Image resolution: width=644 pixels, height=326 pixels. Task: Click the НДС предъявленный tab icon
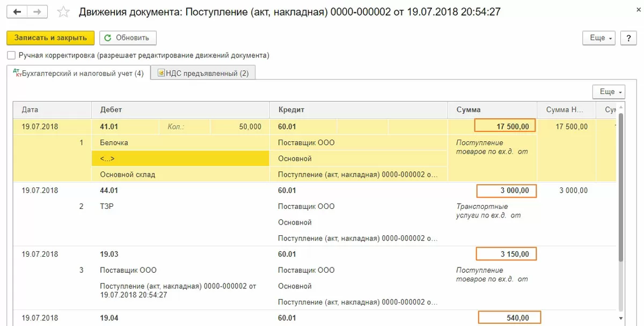coord(161,73)
